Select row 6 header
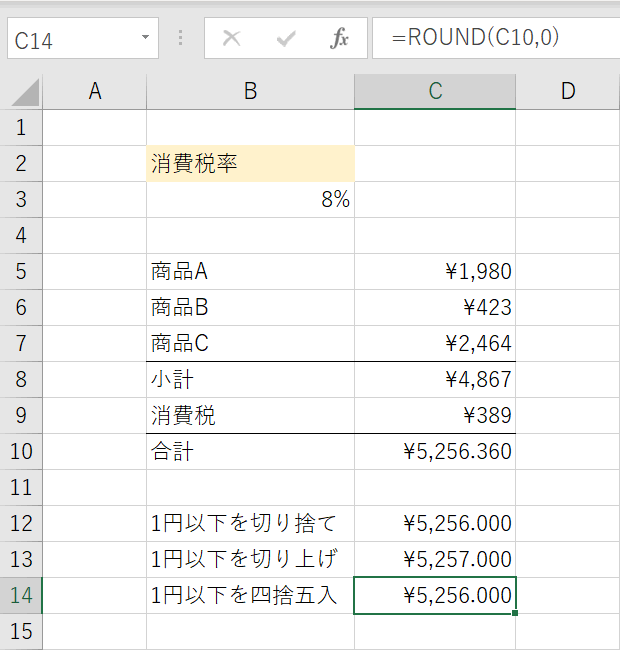620x650 pixels. (x=21, y=308)
